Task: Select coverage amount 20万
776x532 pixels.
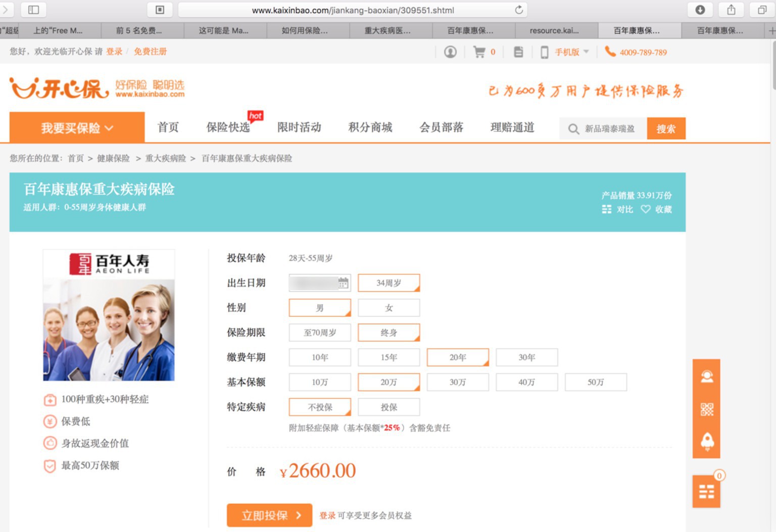Action: click(389, 382)
